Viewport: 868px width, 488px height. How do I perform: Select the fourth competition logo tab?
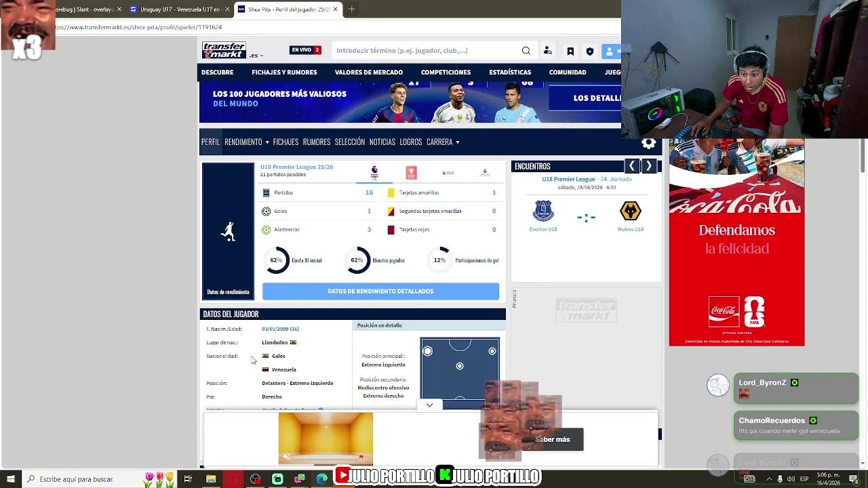point(485,173)
